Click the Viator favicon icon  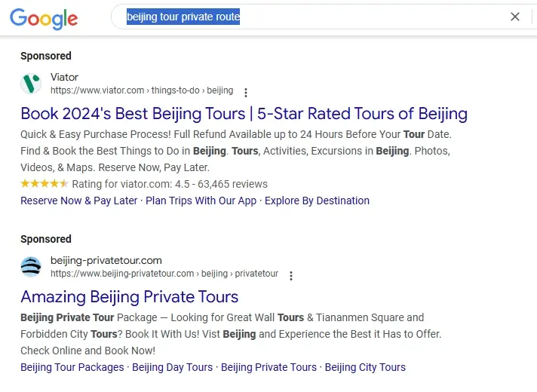click(x=31, y=84)
